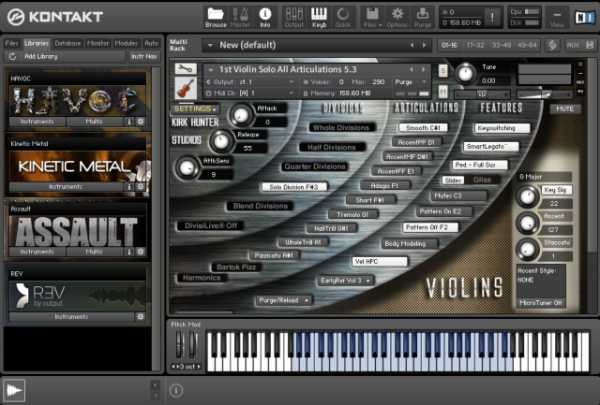Open the Output st. 1 dropdown

(251, 82)
